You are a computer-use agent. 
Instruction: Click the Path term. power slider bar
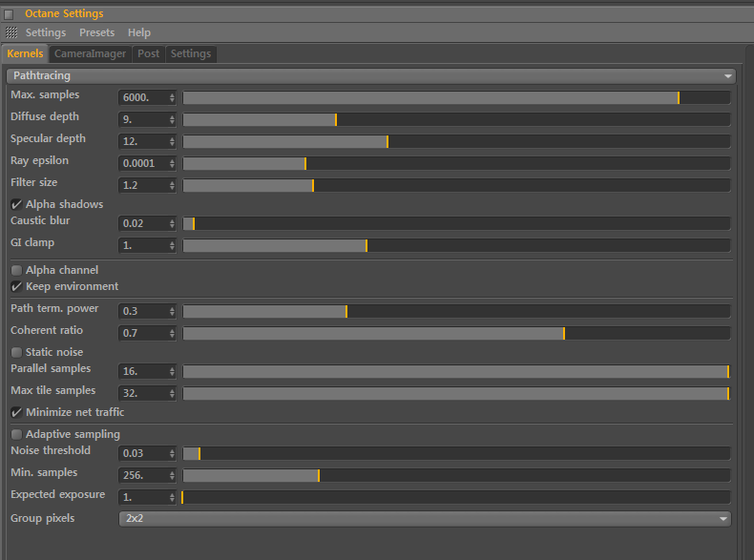(456, 312)
